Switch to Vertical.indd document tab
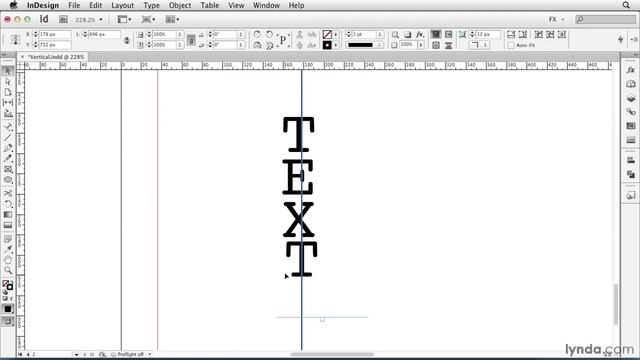The width and height of the screenshot is (640, 360). click(57, 57)
